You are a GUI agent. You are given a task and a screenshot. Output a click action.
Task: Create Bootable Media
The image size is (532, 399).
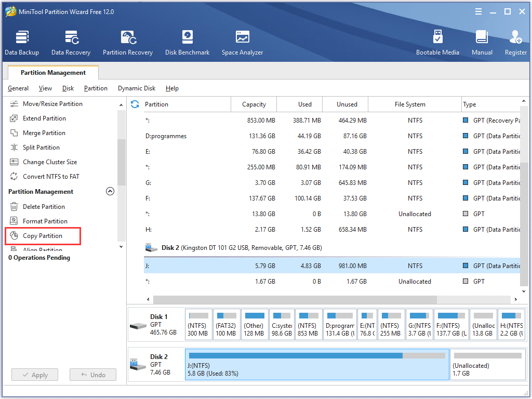coord(437,43)
